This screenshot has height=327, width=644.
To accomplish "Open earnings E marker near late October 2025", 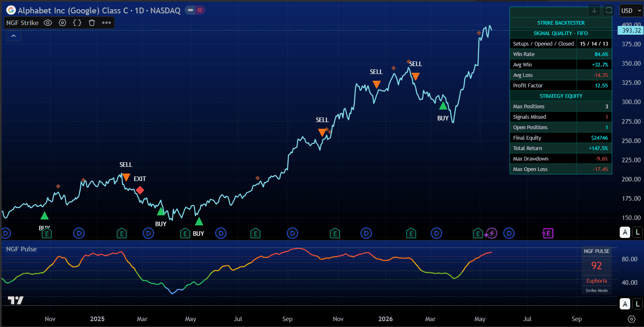I will click(x=334, y=233).
